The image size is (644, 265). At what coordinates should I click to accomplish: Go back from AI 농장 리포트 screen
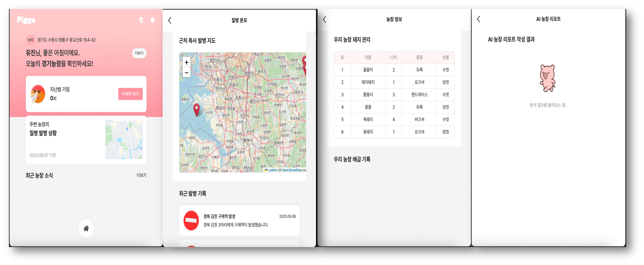tap(478, 19)
